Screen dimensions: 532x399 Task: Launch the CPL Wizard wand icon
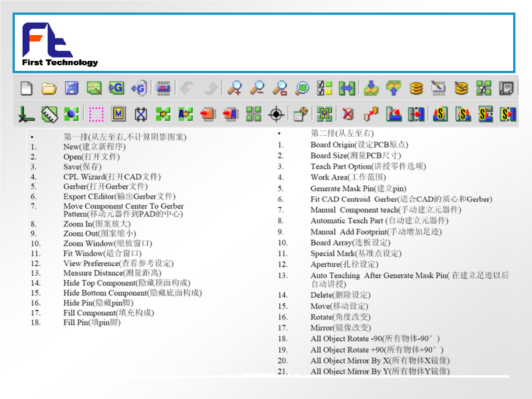click(x=94, y=88)
